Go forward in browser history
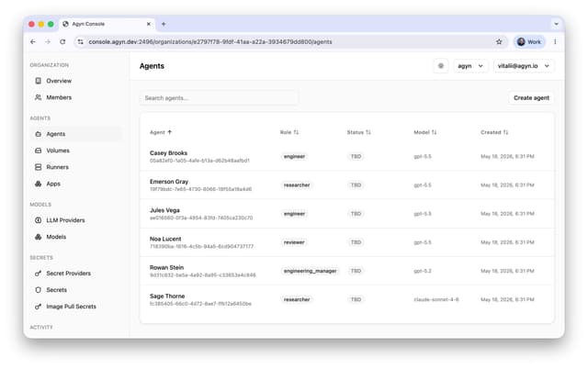This screenshot has height=369, width=588. [48, 42]
